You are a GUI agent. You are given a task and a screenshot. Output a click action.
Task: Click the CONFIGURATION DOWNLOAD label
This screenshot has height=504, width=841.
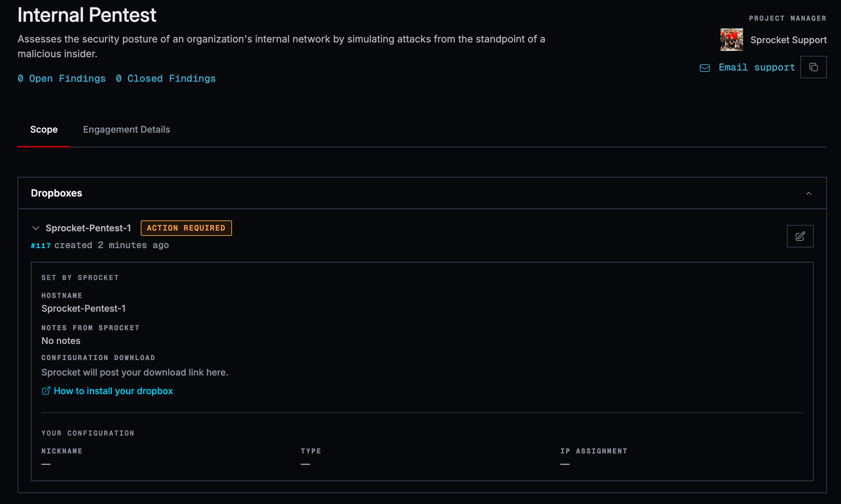tap(98, 358)
